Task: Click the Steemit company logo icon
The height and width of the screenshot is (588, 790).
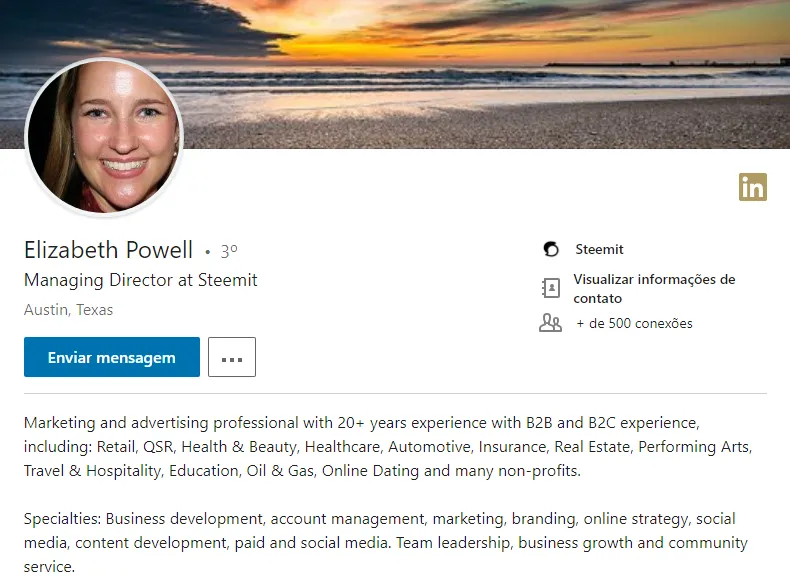Action: click(550, 249)
